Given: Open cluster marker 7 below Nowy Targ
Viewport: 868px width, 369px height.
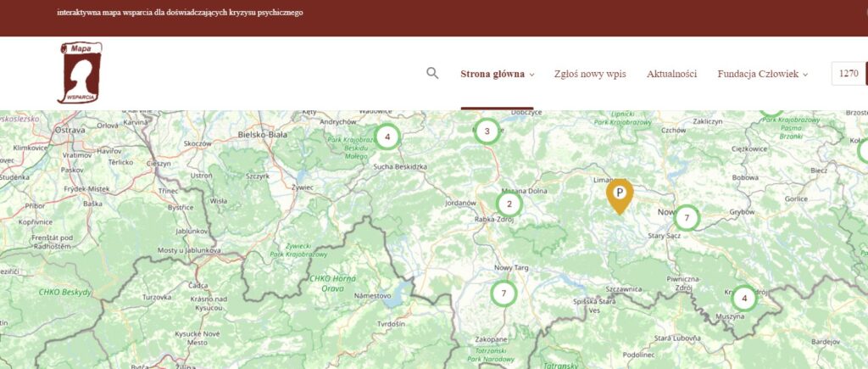Looking at the screenshot, I should [504, 294].
